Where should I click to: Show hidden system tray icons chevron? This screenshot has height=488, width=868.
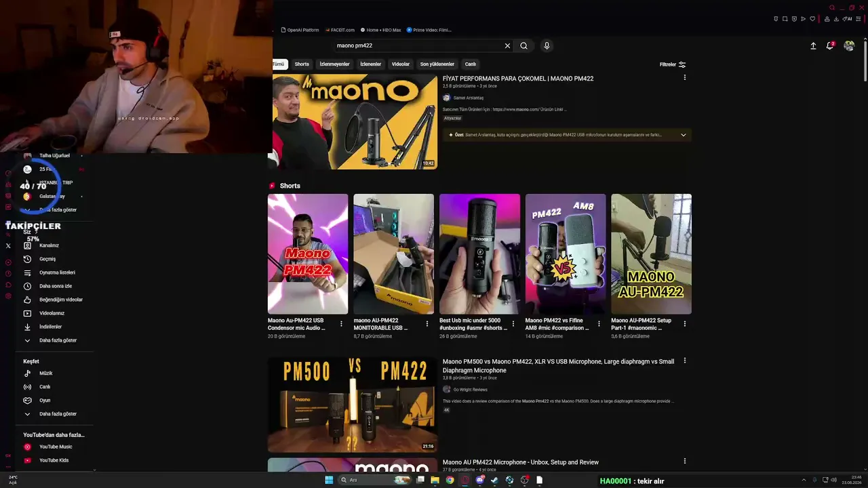coord(804,480)
